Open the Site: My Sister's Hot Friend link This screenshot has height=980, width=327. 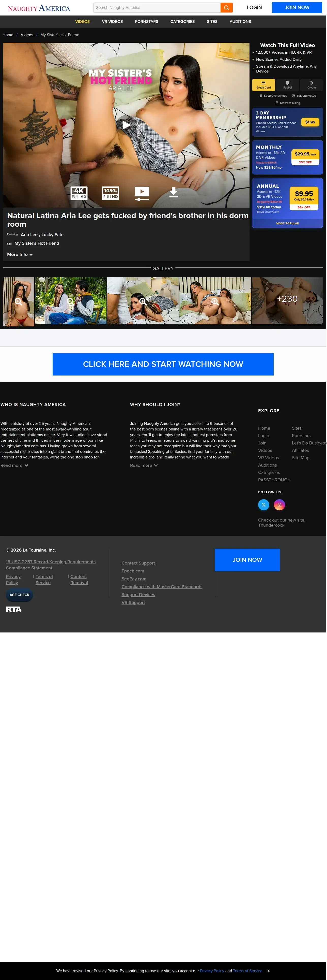[x=37, y=243]
